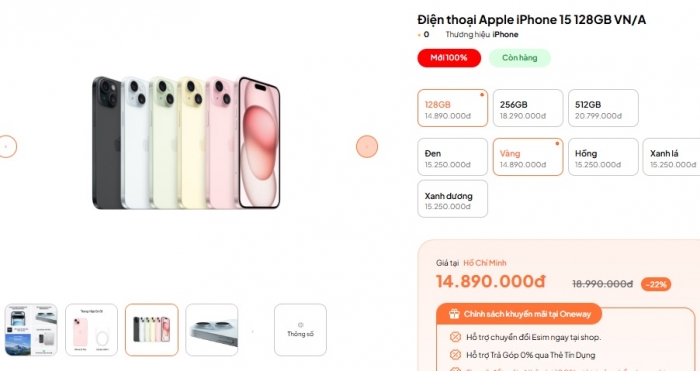The width and height of the screenshot is (700, 371).
Task: Select the 128GB storage option
Action: coord(452,108)
